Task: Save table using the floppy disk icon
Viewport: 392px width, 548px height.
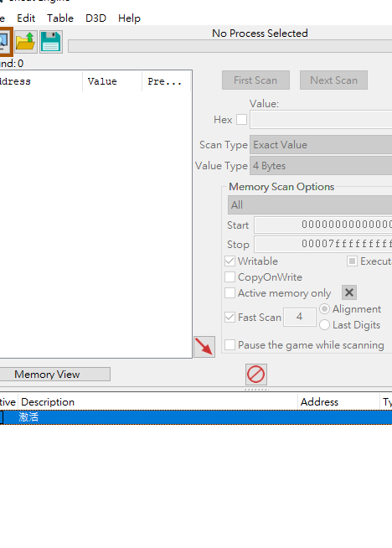Action: tap(51, 42)
